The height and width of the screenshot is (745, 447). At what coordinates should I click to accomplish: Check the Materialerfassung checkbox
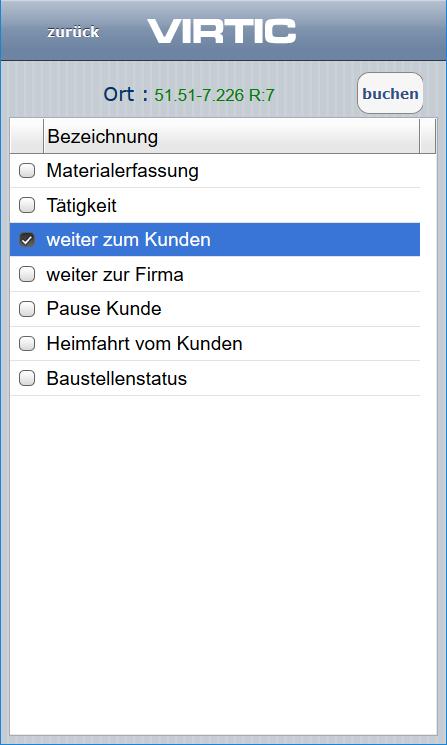click(x=27, y=171)
